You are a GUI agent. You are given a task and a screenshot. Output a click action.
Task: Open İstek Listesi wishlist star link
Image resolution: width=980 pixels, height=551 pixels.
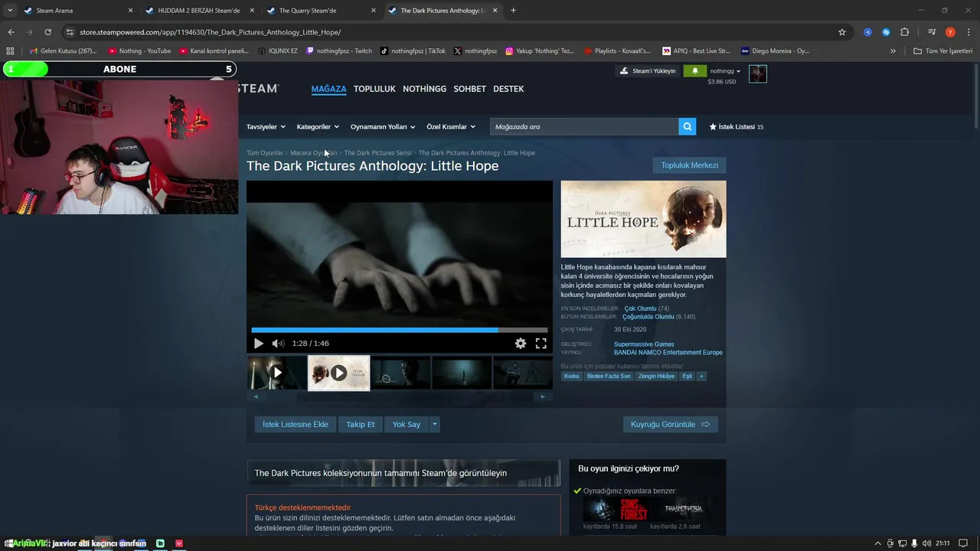[x=737, y=127]
